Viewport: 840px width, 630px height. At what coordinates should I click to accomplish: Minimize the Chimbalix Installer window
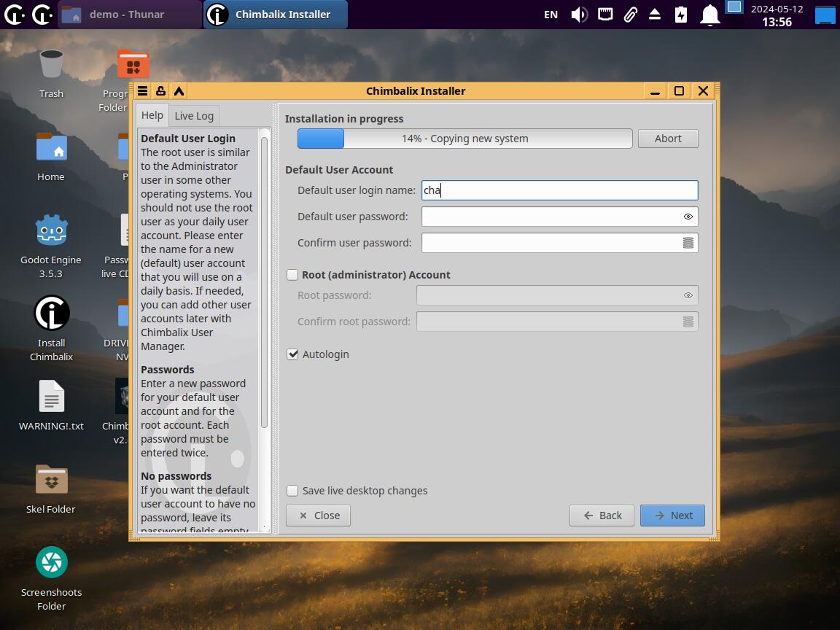(x=655, y=91)
